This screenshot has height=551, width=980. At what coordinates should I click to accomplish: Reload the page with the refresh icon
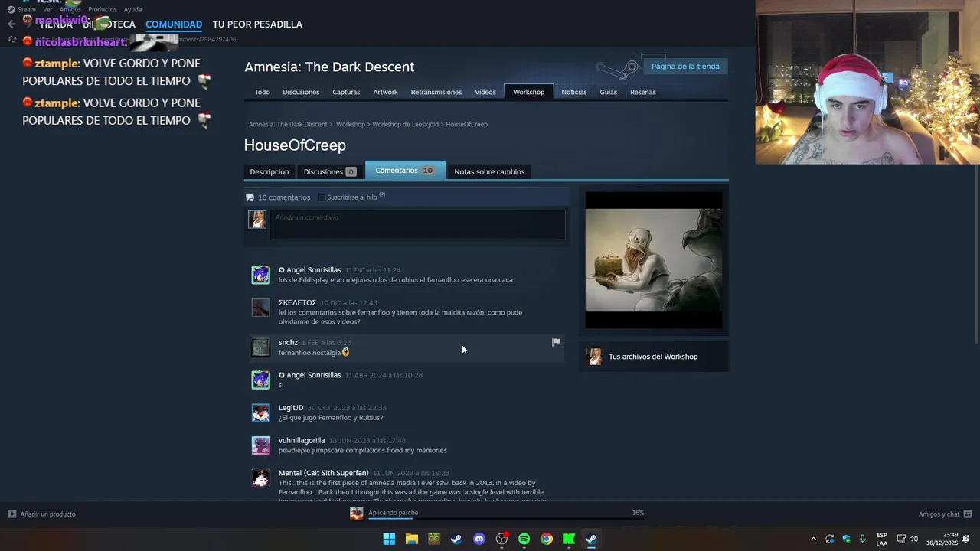coord(11,40)
